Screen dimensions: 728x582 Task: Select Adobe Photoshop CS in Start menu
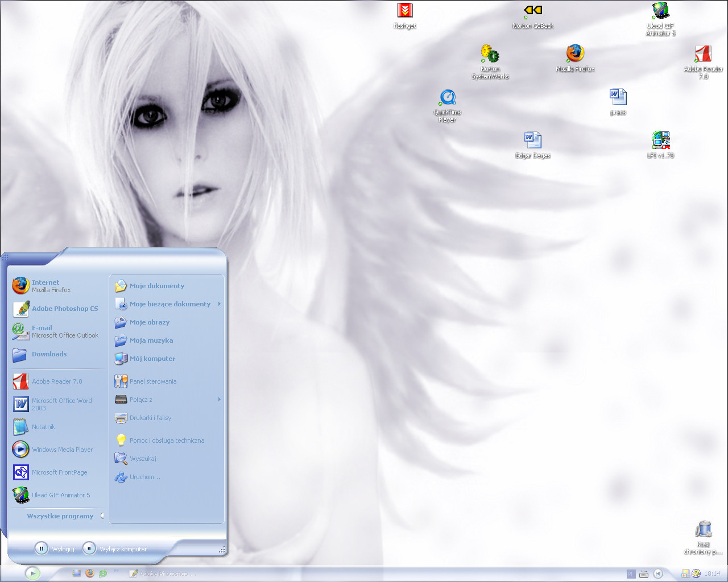(x=64, y=309)
